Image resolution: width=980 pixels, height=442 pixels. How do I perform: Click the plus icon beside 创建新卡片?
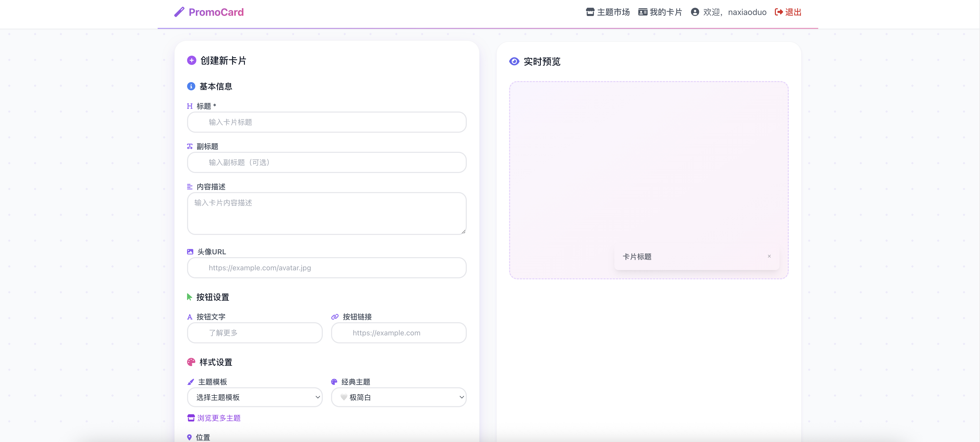click(191, 60)
